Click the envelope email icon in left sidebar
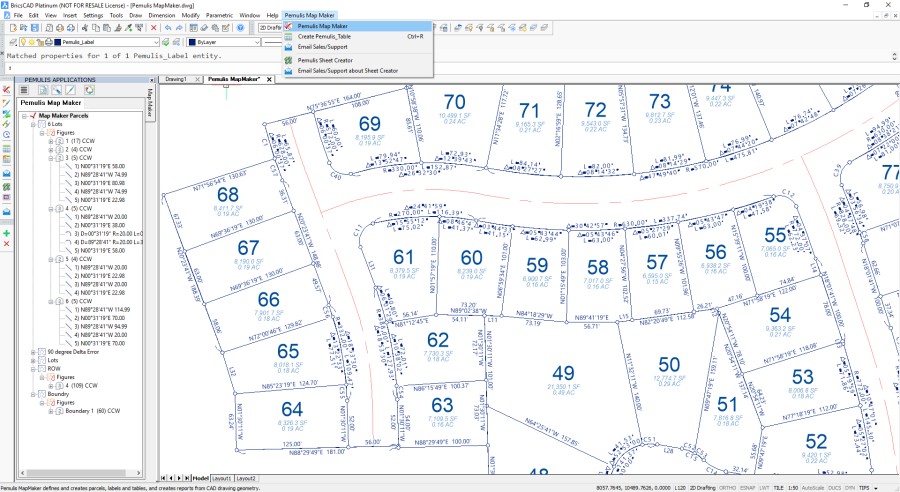 (x=6, y=173)
